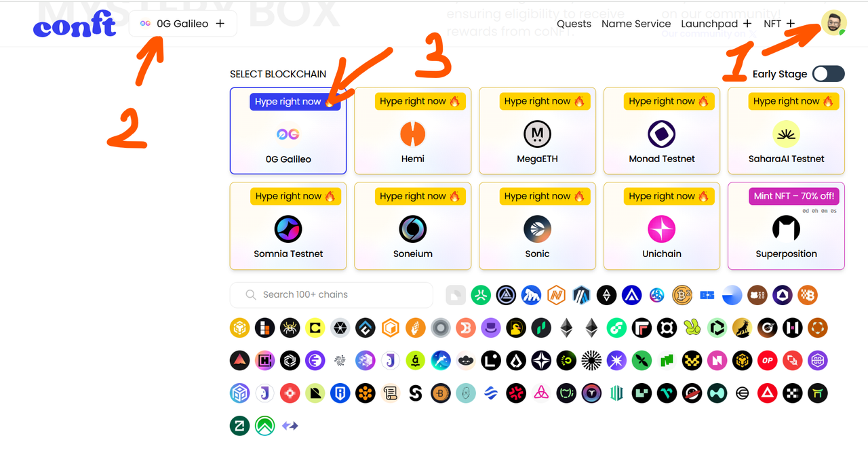Toggle the Early Stage switch

[829, 74]
